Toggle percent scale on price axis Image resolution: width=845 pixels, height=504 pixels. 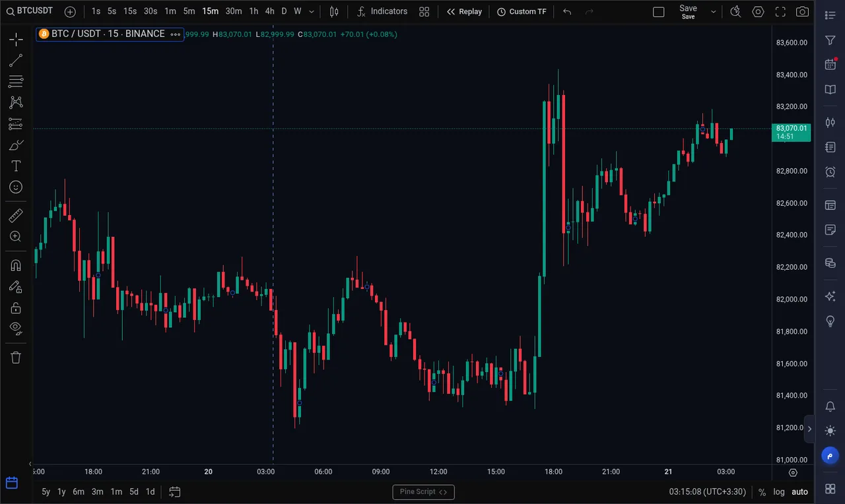[x=762, y=492]
